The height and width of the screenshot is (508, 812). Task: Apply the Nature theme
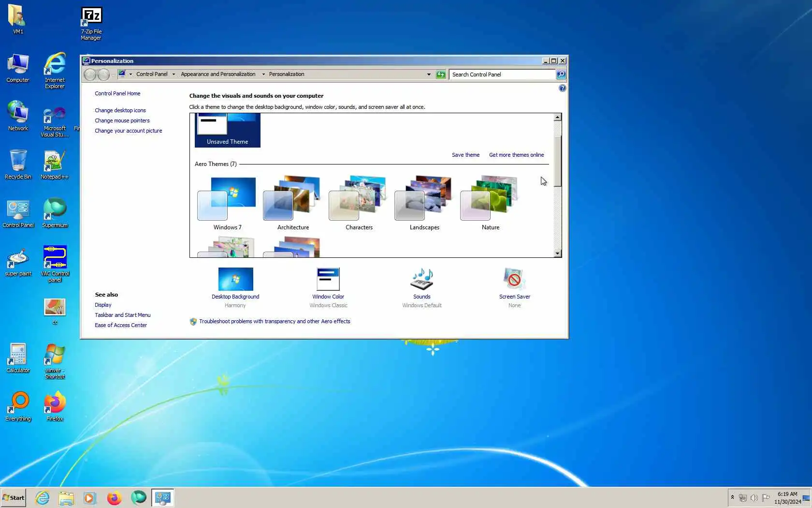(x=490, y=204)
